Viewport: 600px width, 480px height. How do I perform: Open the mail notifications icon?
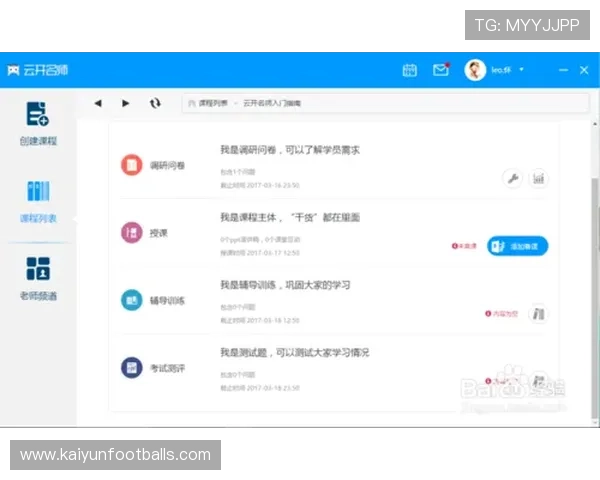tap(441, 70)
